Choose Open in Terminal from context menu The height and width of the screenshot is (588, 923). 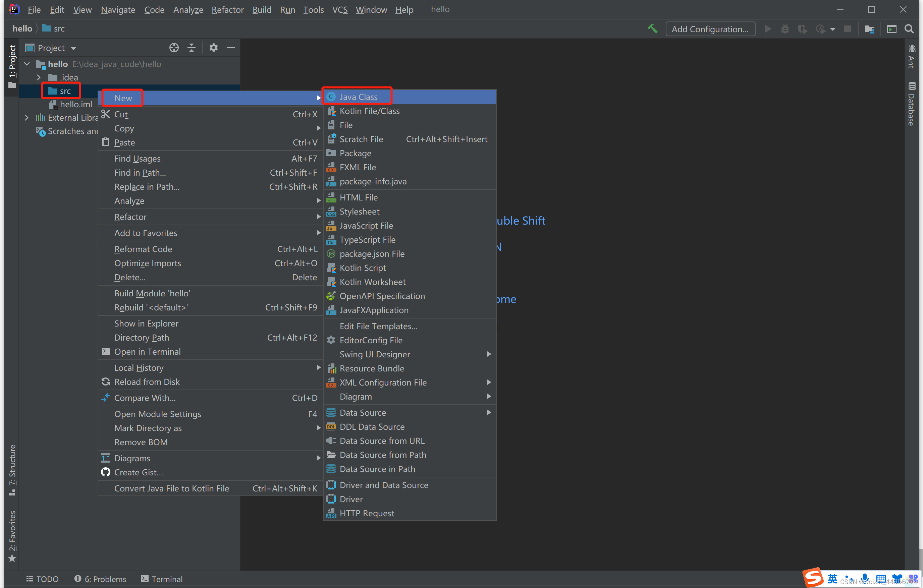click(x=147, y=352)
